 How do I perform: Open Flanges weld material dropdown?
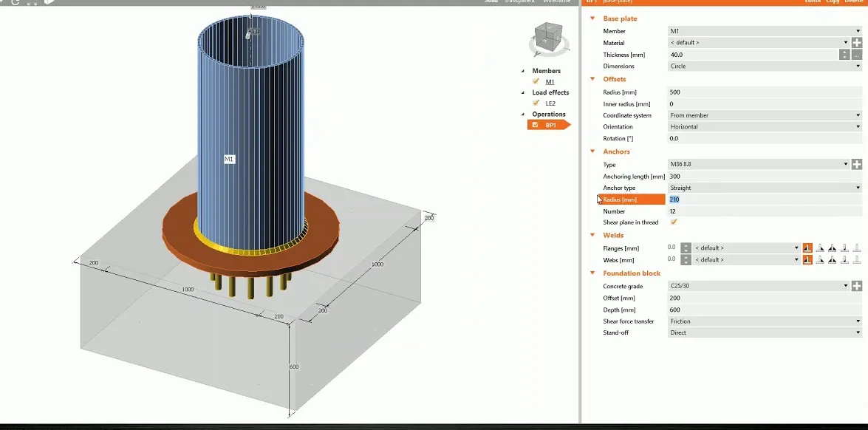point(747,248)
